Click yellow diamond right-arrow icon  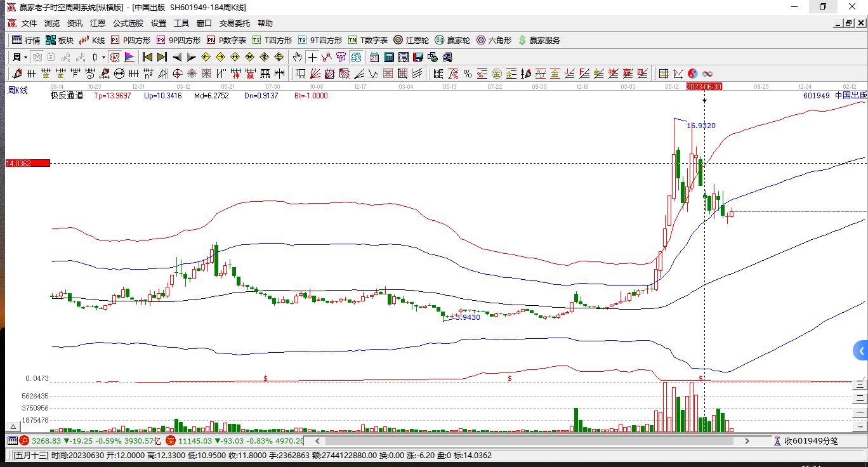[220, 57]
